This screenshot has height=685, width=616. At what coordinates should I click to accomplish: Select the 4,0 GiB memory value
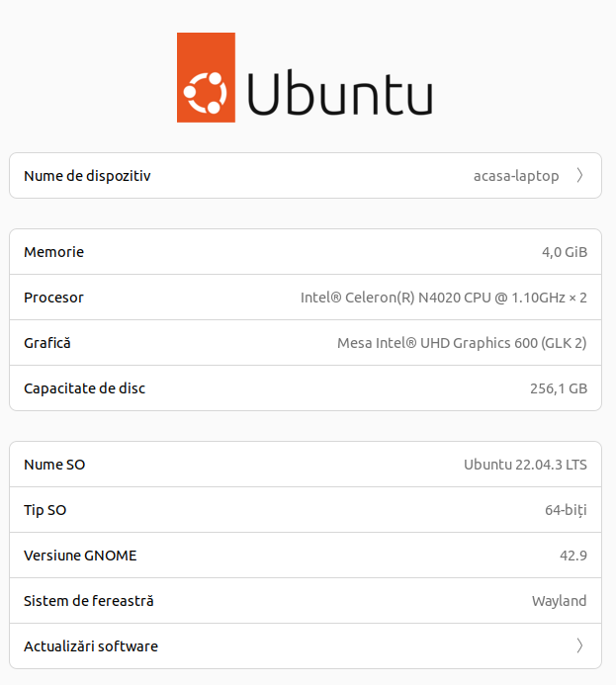565,252
